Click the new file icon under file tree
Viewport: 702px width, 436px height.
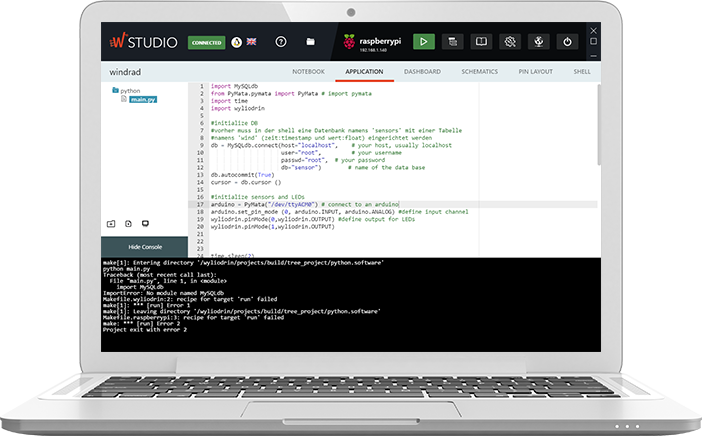tap(127, 222)
